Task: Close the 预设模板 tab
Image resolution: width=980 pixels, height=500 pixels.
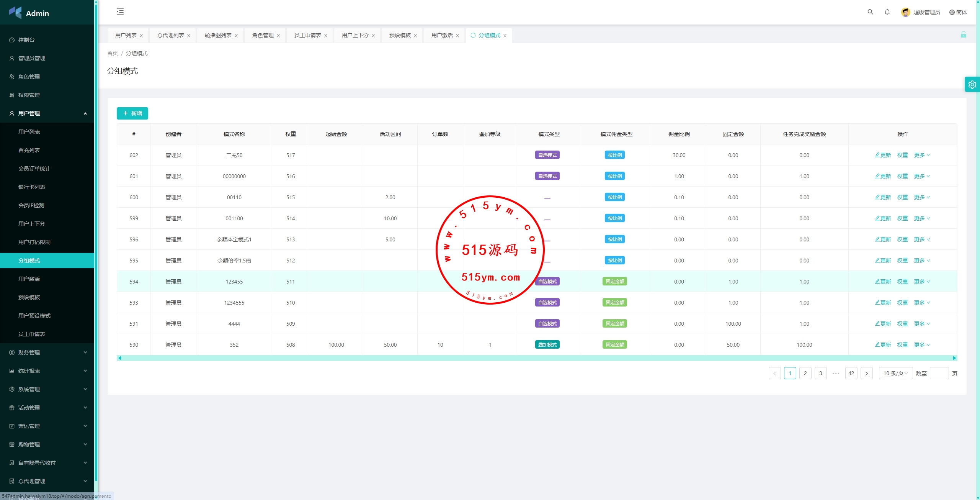Action: (x=415, y=36)
